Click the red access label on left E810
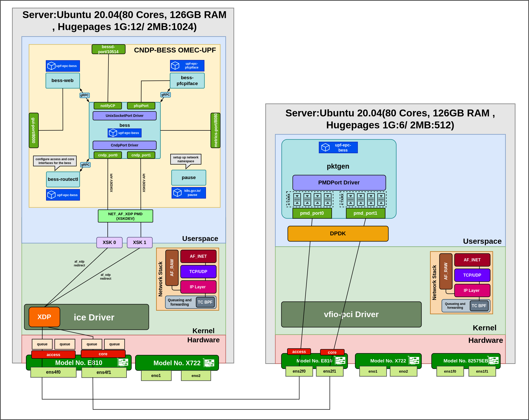The image size is (529, 420). coord(53,355)
